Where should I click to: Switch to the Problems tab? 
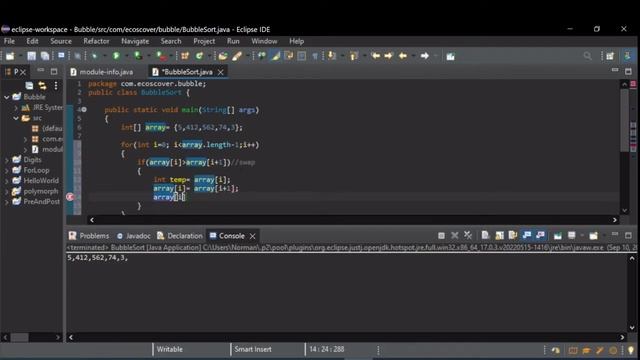pyautogui.click(x=89, y=236)
